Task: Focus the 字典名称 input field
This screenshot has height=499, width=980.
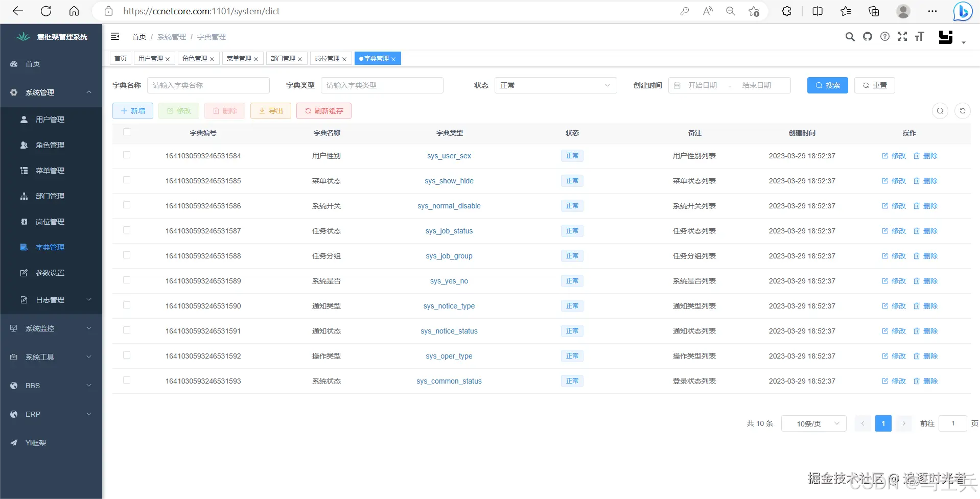Action: point(208,85)
